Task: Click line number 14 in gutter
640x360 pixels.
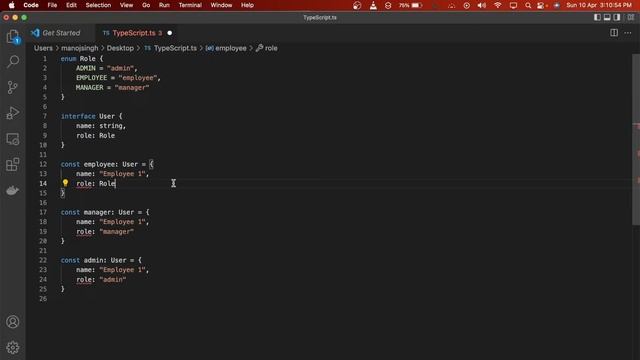Action: click(43, 183)
